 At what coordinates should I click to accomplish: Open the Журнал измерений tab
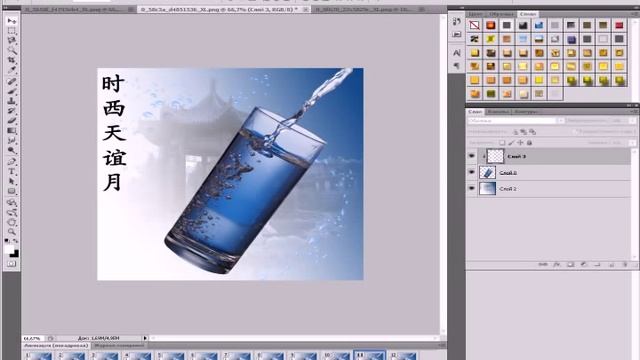(119, 346)
